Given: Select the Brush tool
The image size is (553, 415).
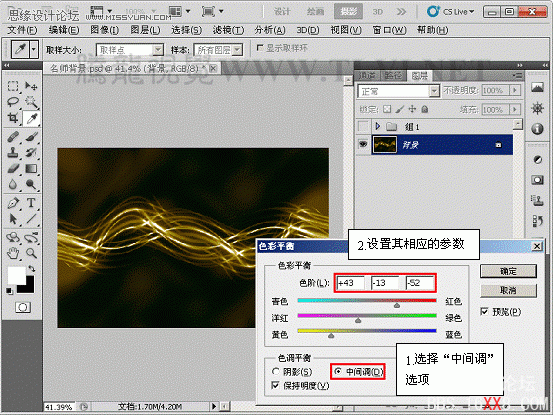Looking at the screenshot, I should 31,137.
